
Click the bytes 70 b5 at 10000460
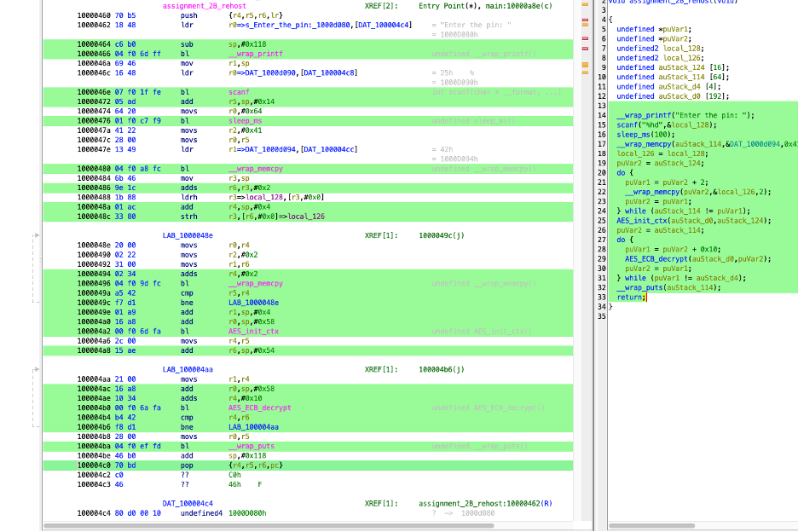tap(125, 16)
